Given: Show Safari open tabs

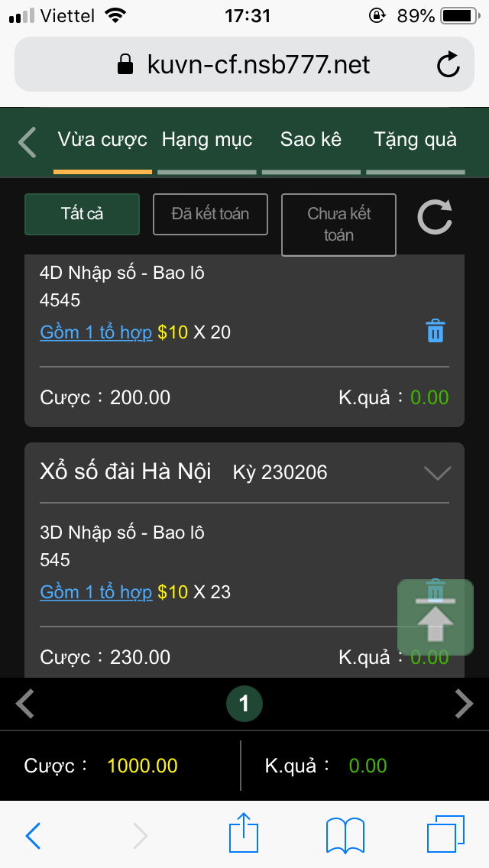Looking at the screenshot, I should click(x=445, y=834).
